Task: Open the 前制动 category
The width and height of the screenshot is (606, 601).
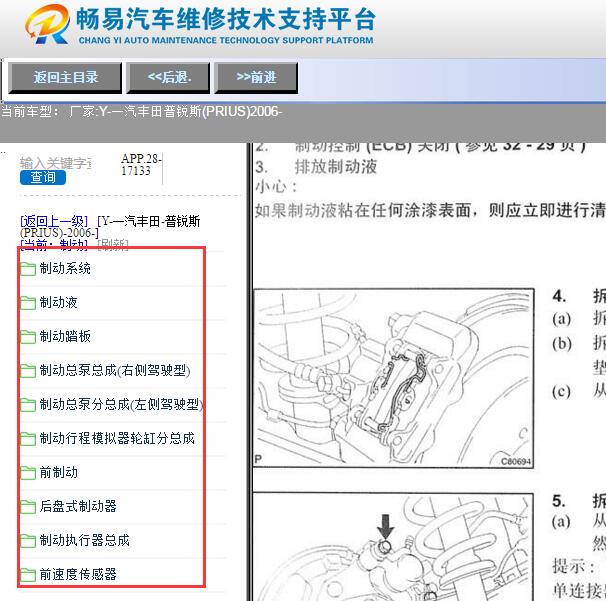Action: point(58,472)
